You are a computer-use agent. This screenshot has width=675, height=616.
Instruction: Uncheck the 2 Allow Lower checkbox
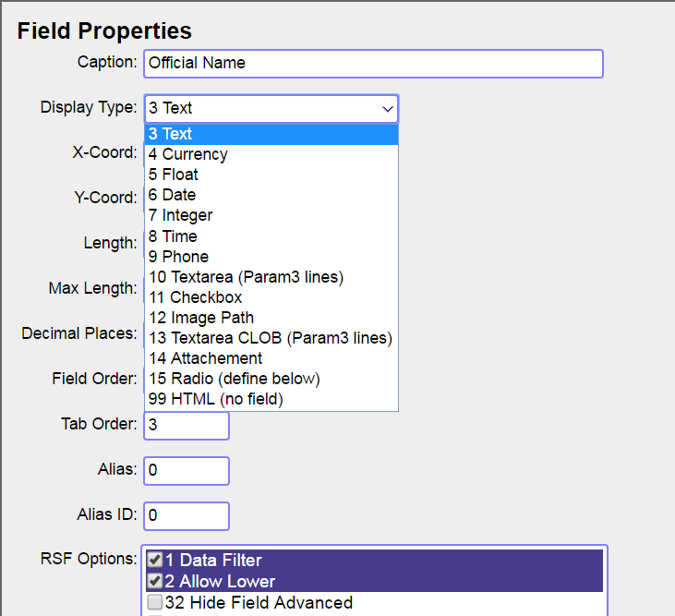(155, 581)
